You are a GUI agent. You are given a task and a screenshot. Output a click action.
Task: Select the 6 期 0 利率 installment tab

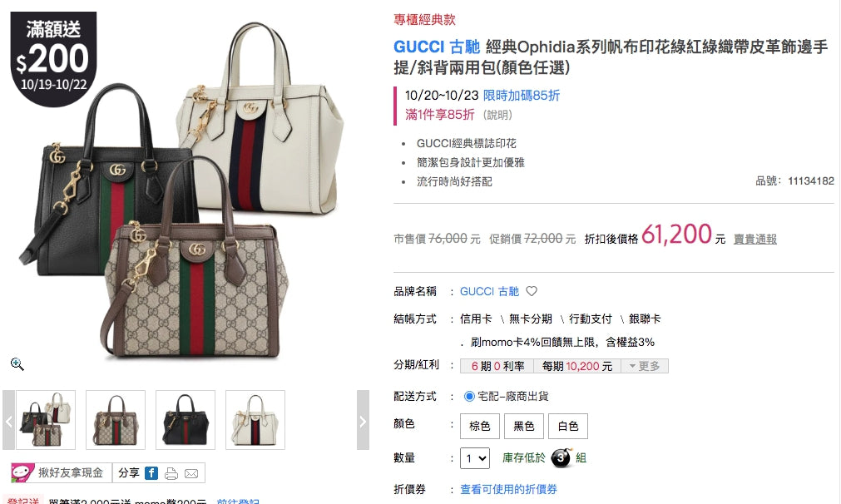497,366
